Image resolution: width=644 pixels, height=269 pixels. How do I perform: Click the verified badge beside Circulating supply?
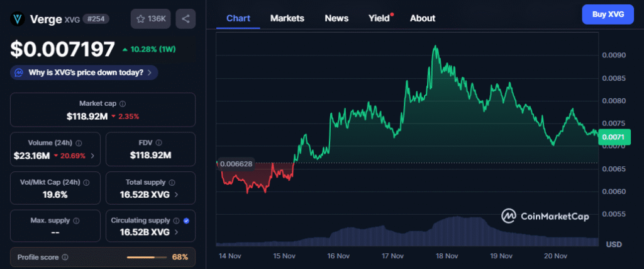pos(186,220)
